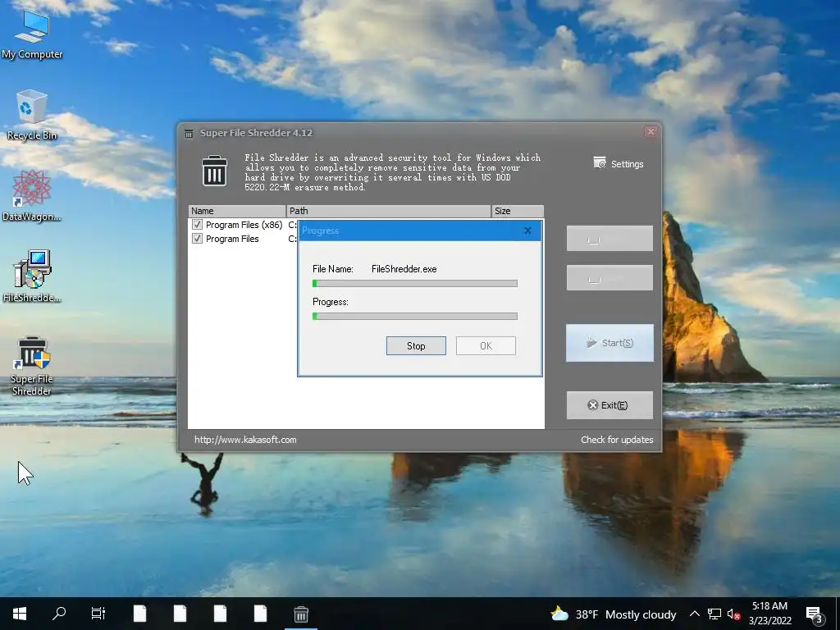
Task: Toggle the Program Files (x86) checkbox
Action: coord(197,225)
